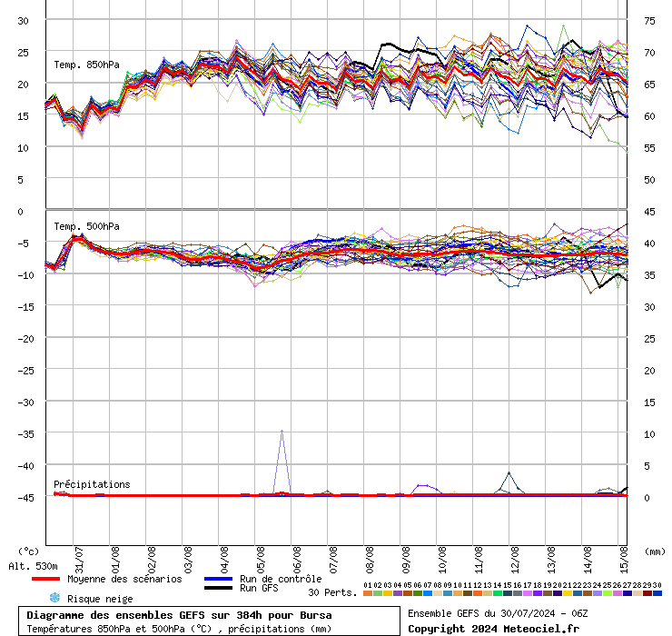Click the Run de contrôle legend text

pyautogui.click(x=281, y=579)
